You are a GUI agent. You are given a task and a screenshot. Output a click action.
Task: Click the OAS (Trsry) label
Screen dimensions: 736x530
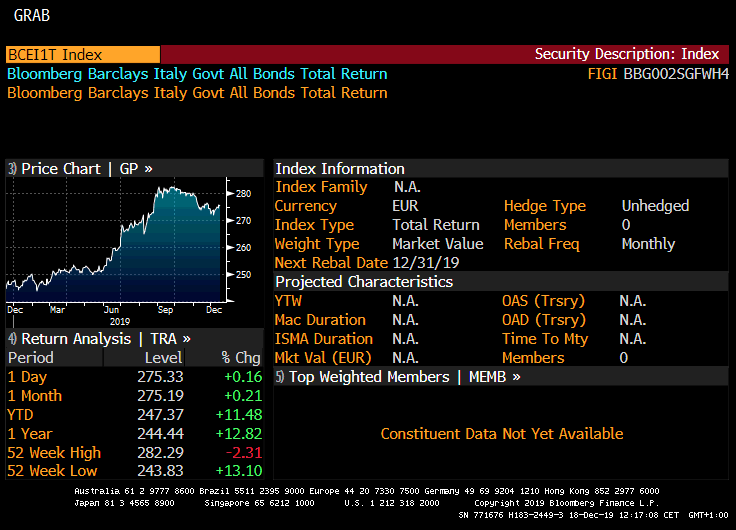544,300
